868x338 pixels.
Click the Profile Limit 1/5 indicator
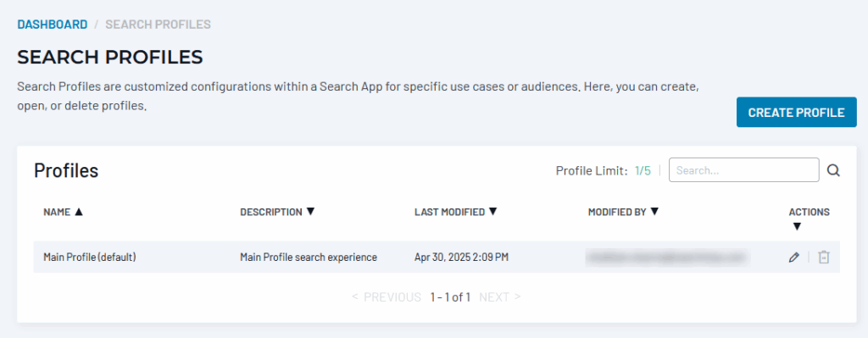604,171
